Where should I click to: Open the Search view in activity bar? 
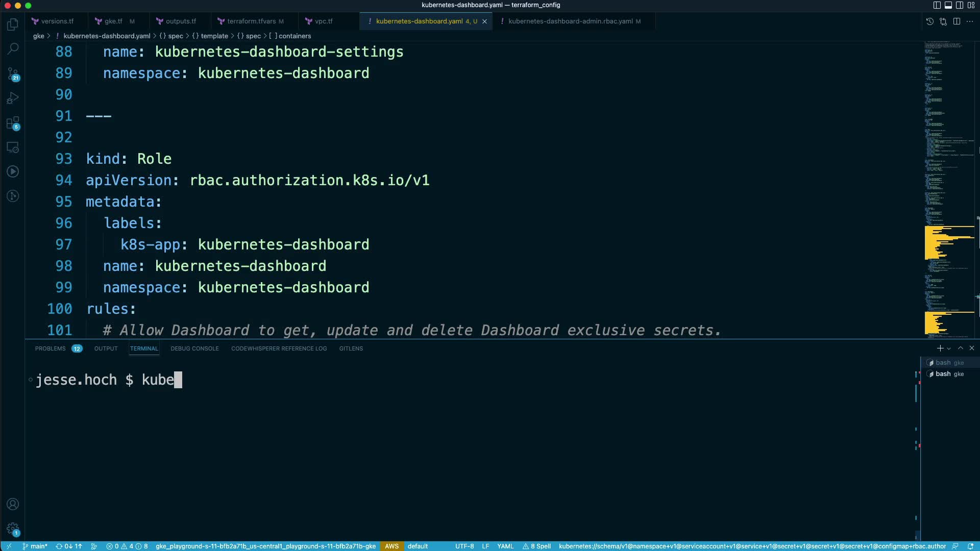[x=13, y=49]
